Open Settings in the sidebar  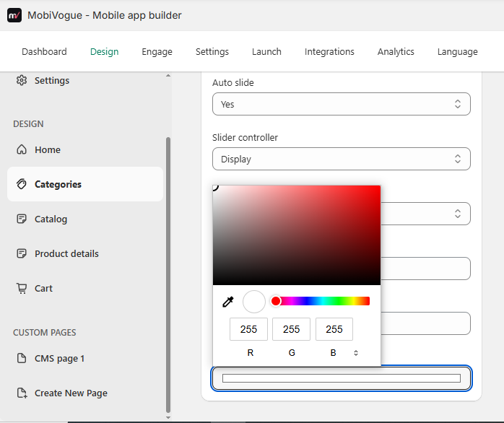52,80
